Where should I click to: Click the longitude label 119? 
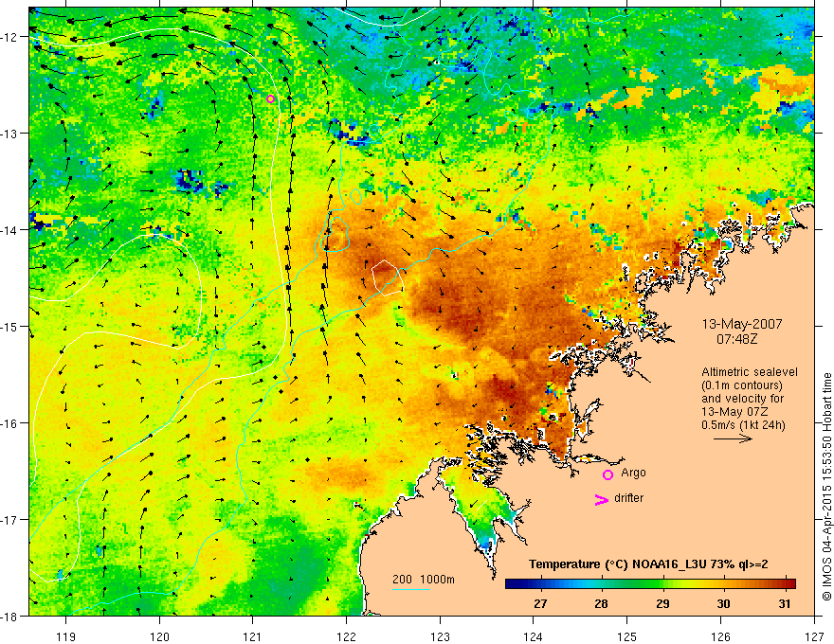coord(66,636)
